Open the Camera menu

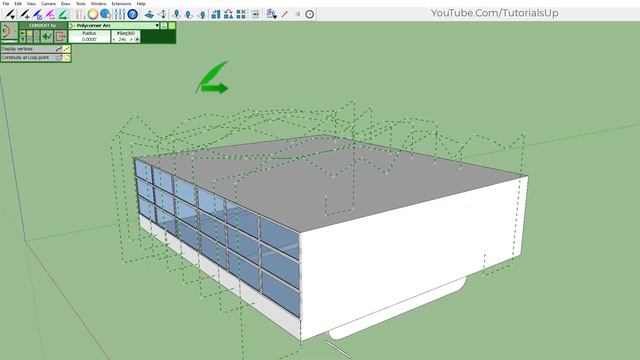48,3
